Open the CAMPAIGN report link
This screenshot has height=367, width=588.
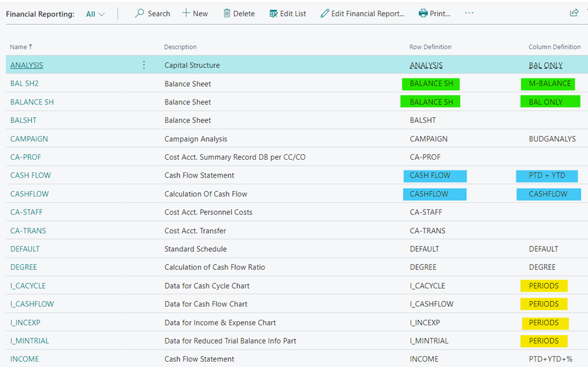(30, 139)
